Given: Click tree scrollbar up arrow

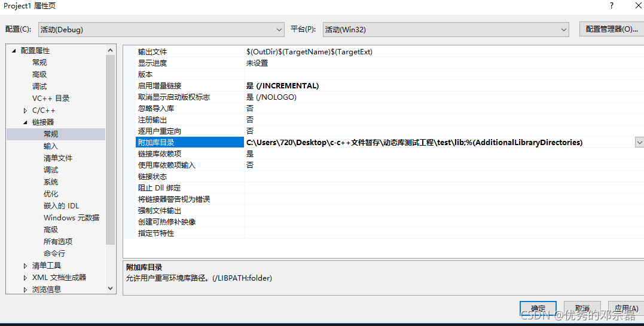Looking at the screenshot, I should click(110, 50).
